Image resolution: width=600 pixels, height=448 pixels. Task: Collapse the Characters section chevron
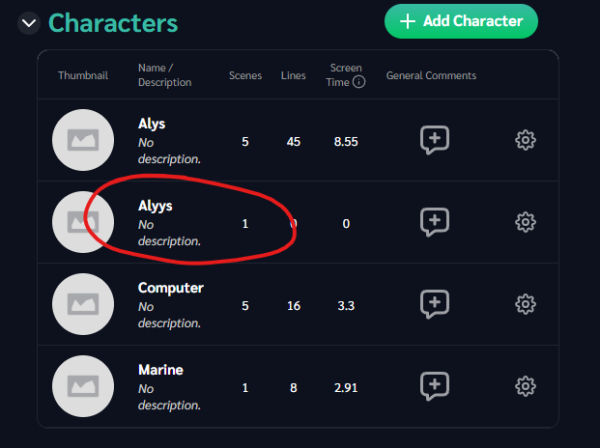click(x=28, y=22)
